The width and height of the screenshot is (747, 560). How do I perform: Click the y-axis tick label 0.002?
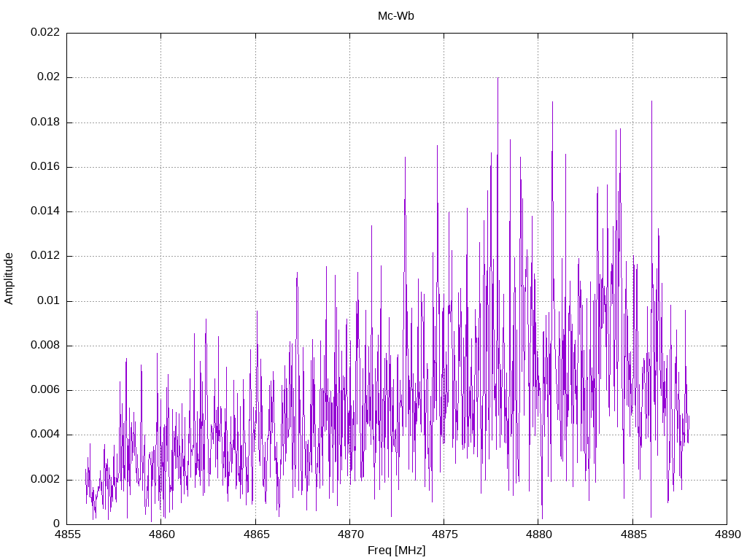(x=45, y=479)
